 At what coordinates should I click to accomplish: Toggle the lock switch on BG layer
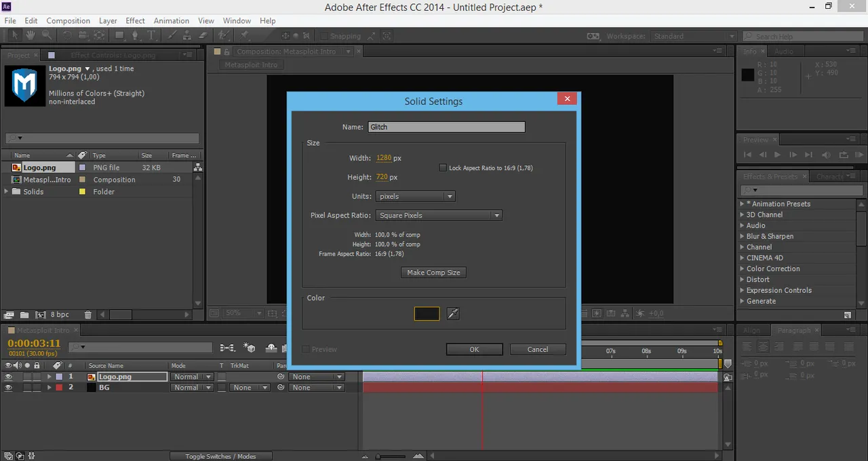coord(37,388)
